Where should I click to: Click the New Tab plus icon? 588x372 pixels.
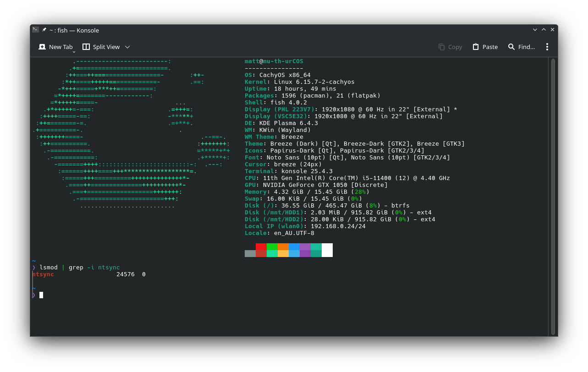point(42,47)
